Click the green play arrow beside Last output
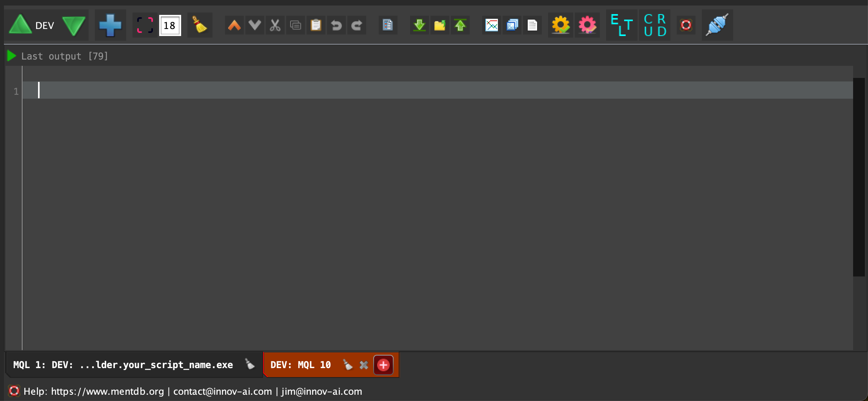 [11, 56]
